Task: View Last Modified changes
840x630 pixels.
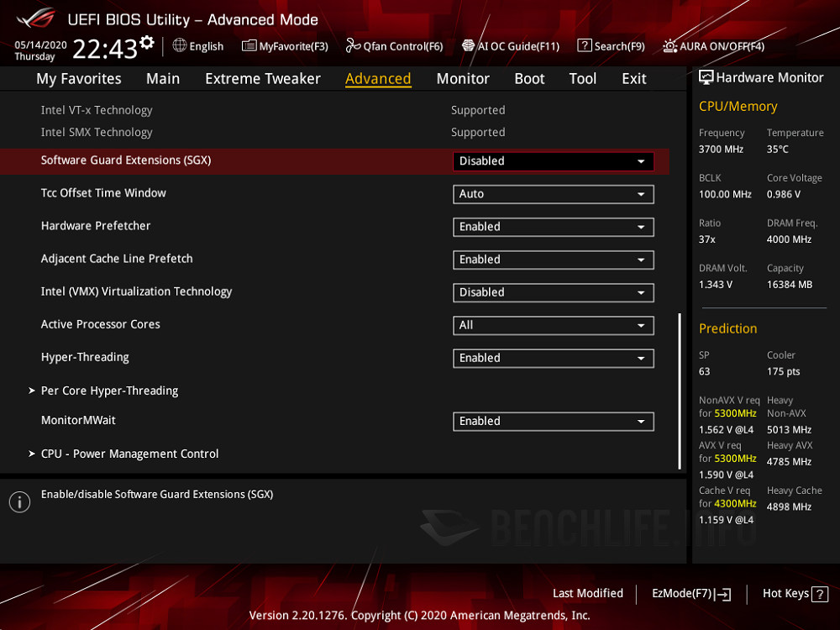Action: (588, 593)
